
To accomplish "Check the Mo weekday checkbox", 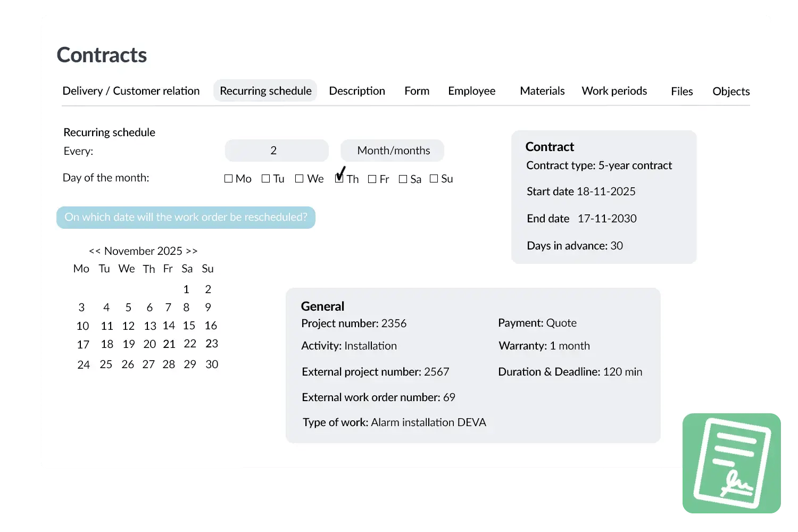I will (x=229, y=179).
